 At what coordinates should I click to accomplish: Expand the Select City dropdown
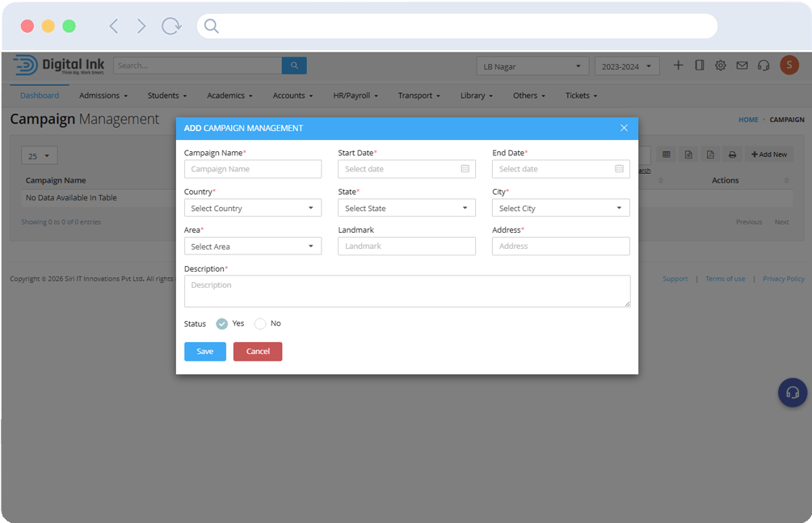point(561,208)
